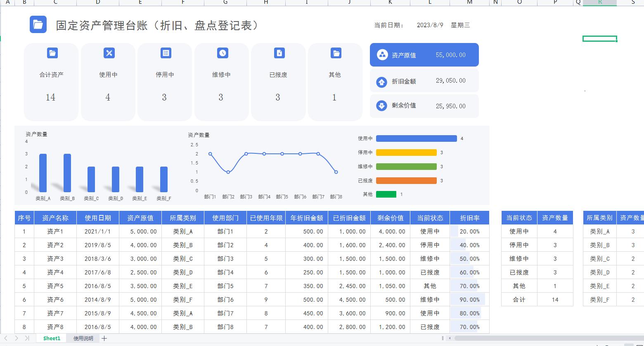Go to the previous sheet tab arrow
644x346 pixels.
tap(6, 338)
